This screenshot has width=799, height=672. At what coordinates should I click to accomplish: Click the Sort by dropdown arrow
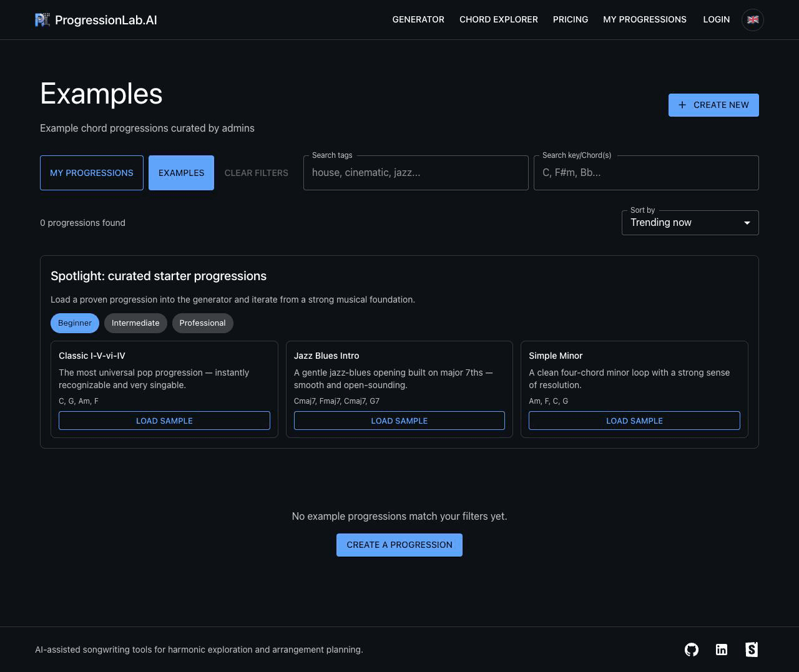point(747,223)
